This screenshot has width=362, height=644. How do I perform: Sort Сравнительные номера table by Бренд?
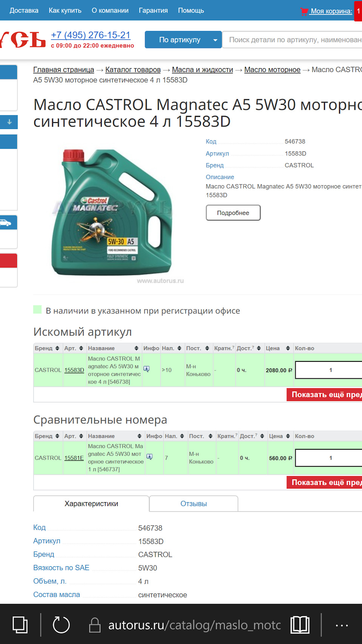point(57,436)
